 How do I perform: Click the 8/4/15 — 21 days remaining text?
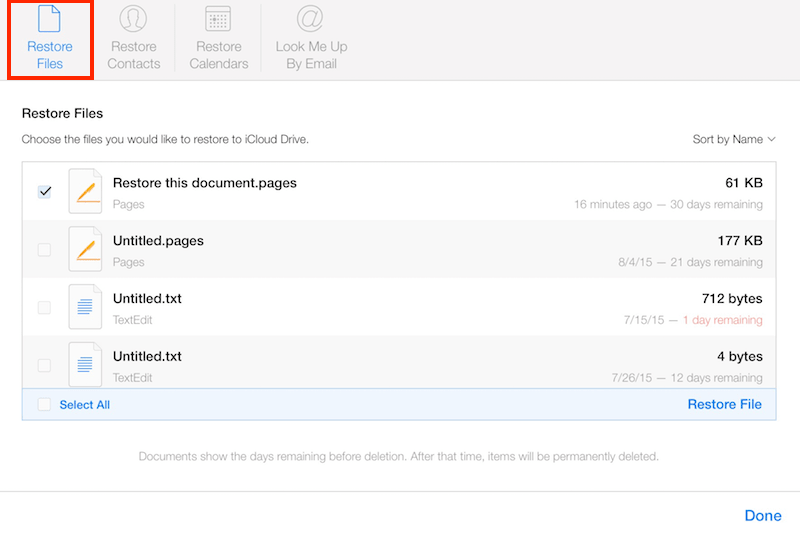pos(690,262)
